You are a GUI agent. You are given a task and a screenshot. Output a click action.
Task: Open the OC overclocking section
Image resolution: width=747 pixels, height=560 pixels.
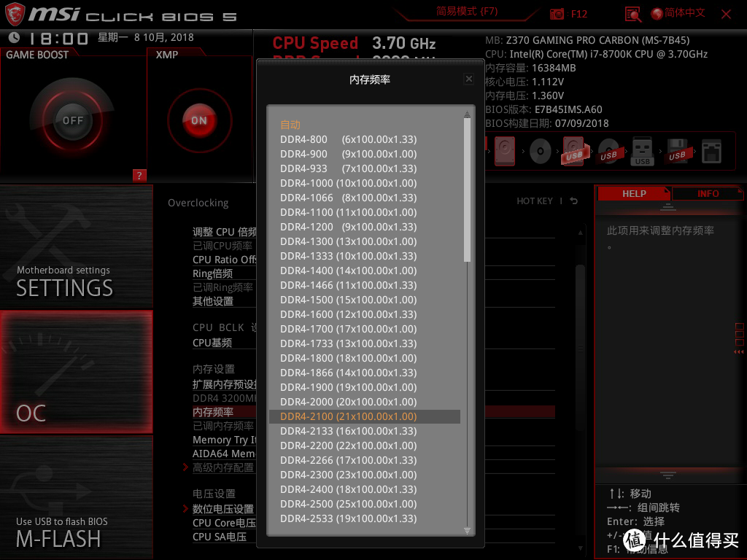click(x=76, y=372)
